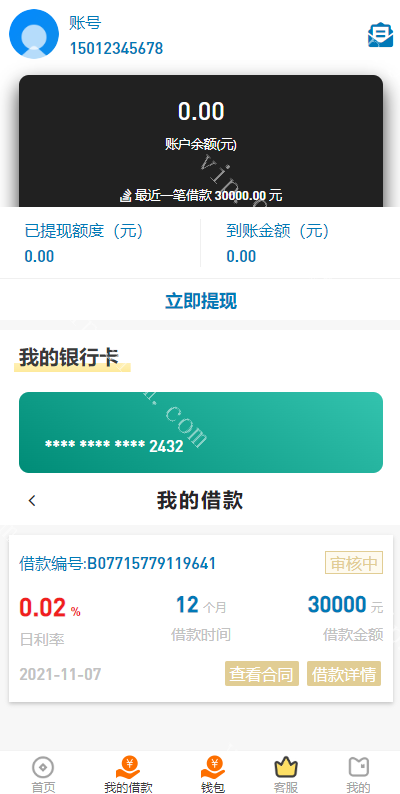Click 立即提现 withdraw button
The width and height of the screenshot is (400, 794).
pyautogui.click(x=201, y=301)
